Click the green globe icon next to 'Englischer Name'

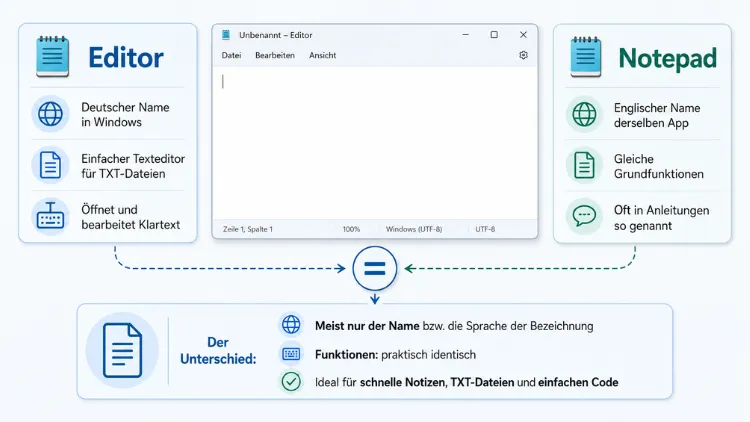585,114
